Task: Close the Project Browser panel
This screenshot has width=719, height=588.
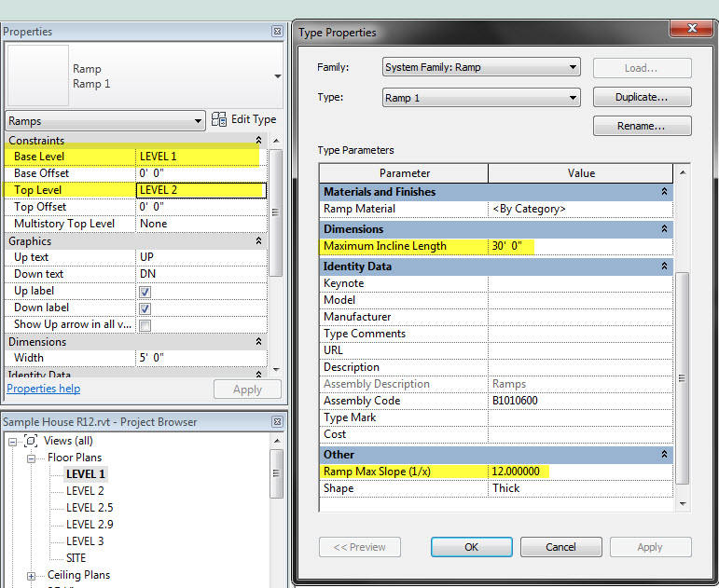Action: coord(277,422)
